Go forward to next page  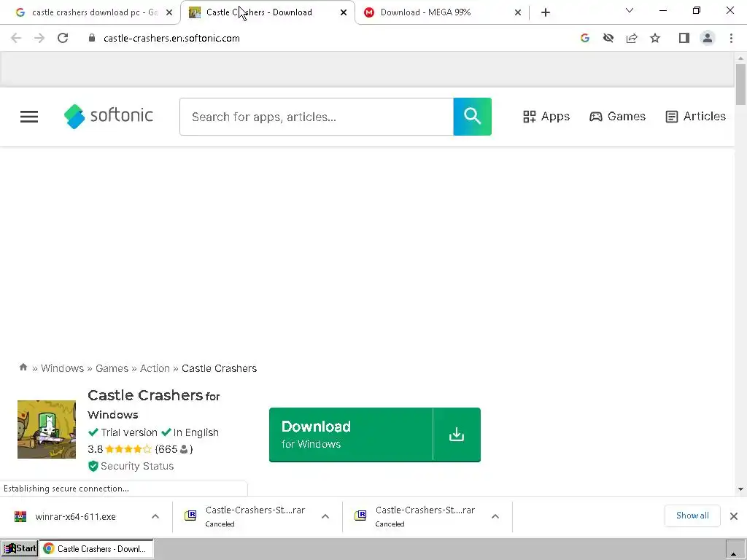39,38
